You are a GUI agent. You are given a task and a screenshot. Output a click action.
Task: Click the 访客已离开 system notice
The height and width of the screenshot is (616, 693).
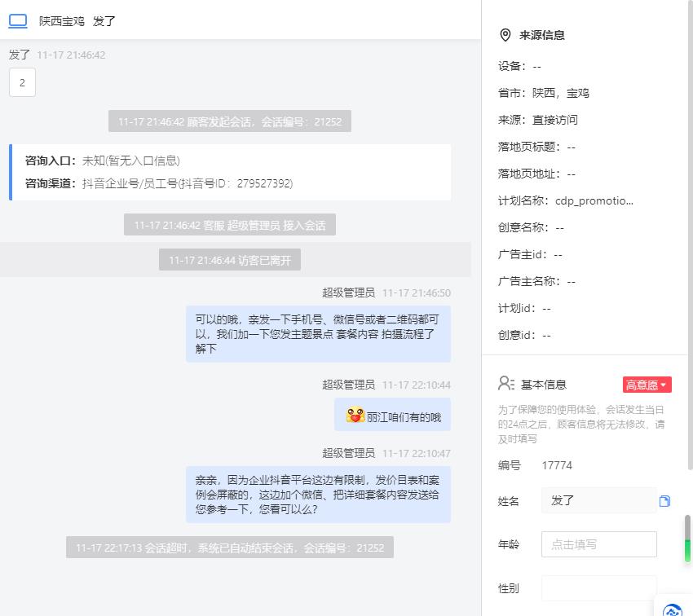[230, 260]
